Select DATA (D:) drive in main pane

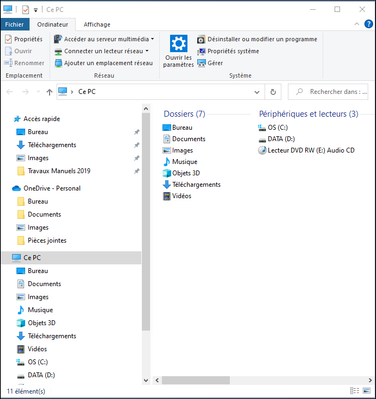(277, 139)
